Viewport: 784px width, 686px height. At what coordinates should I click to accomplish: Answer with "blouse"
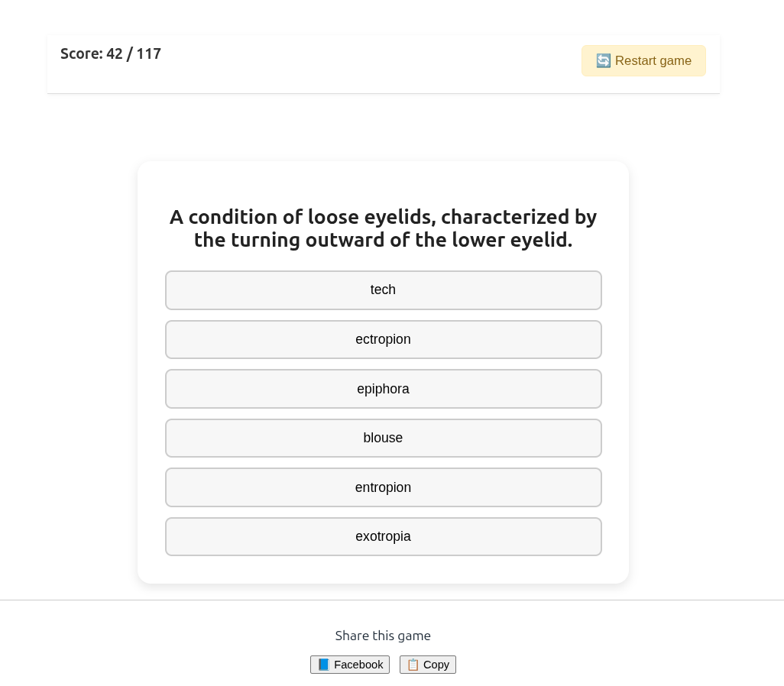383,438
